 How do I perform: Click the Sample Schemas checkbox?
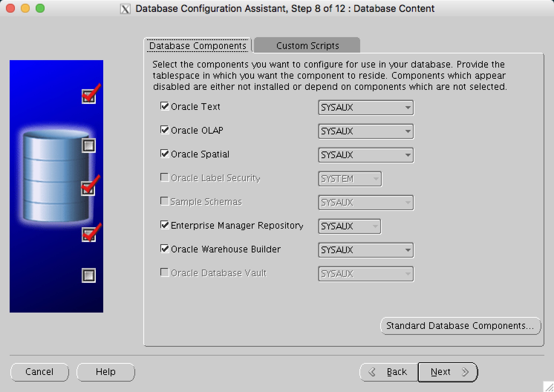pos(164,201)
